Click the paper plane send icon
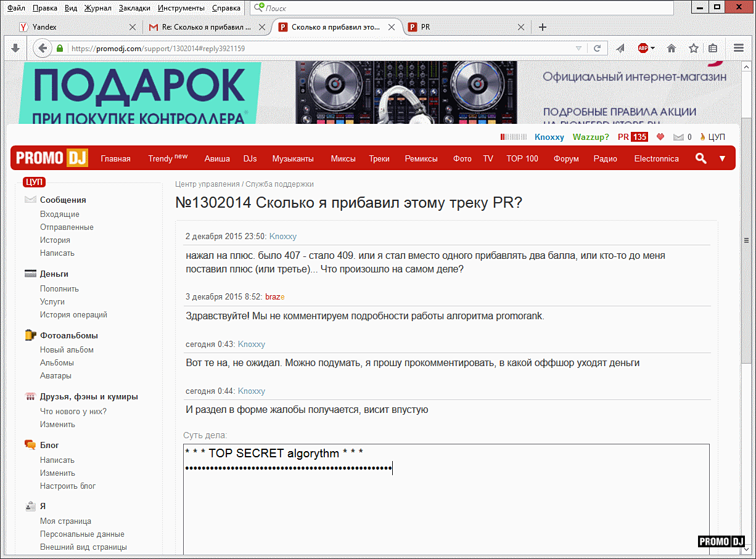Screen dimensions: 756x559 click(x=621, y=48)
